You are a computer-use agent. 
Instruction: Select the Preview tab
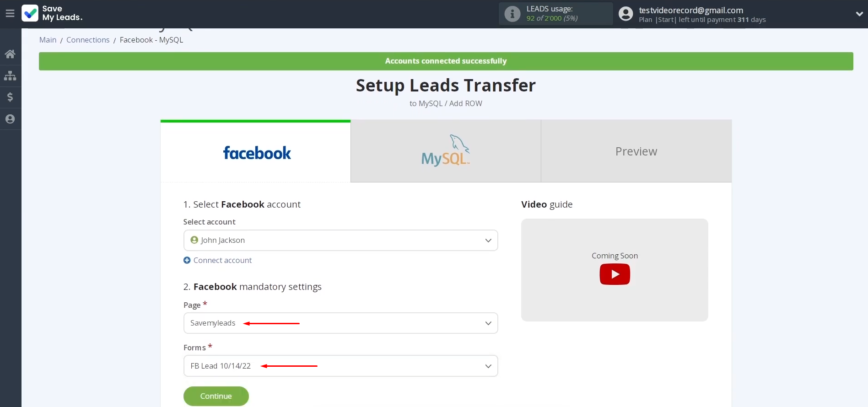coord(636,151)
